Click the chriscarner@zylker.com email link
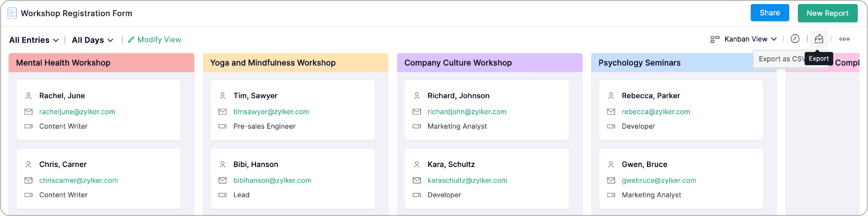The width and height of the screenshot is (868, 216). (79, 180)
